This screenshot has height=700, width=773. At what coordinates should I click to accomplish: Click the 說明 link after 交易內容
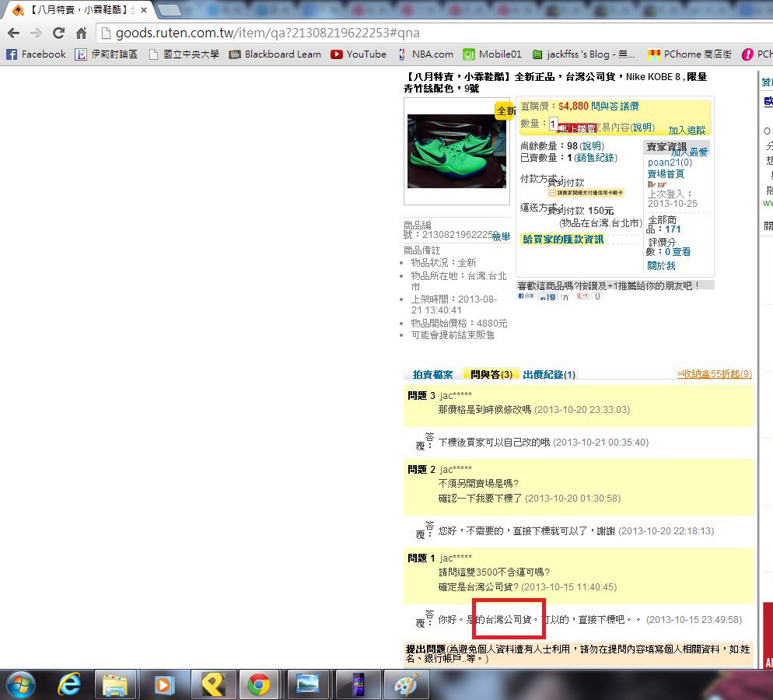pyautogui.click(x=642, y=128)
